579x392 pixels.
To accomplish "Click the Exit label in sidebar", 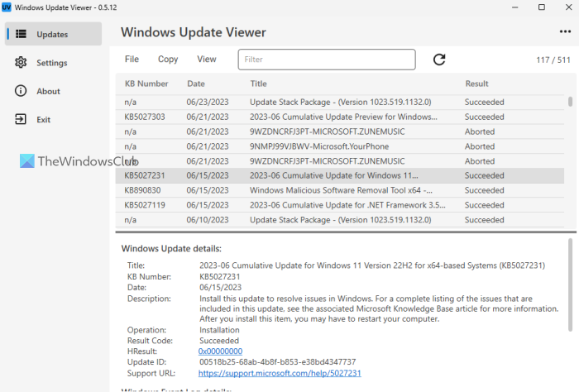I will 44,120.
